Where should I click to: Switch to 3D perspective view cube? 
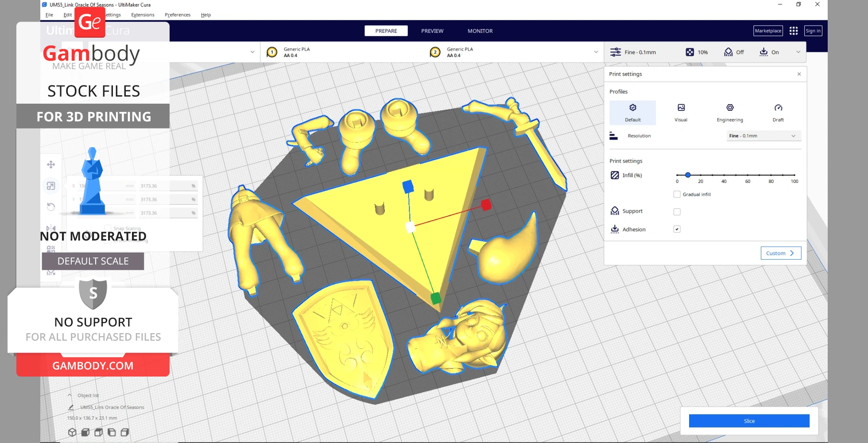tap(72, 432)
